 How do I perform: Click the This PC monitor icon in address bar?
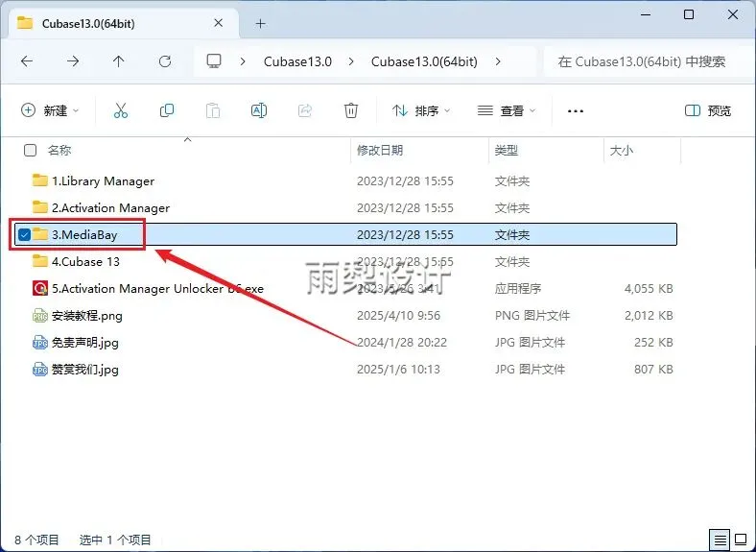(x=214, y=61)
